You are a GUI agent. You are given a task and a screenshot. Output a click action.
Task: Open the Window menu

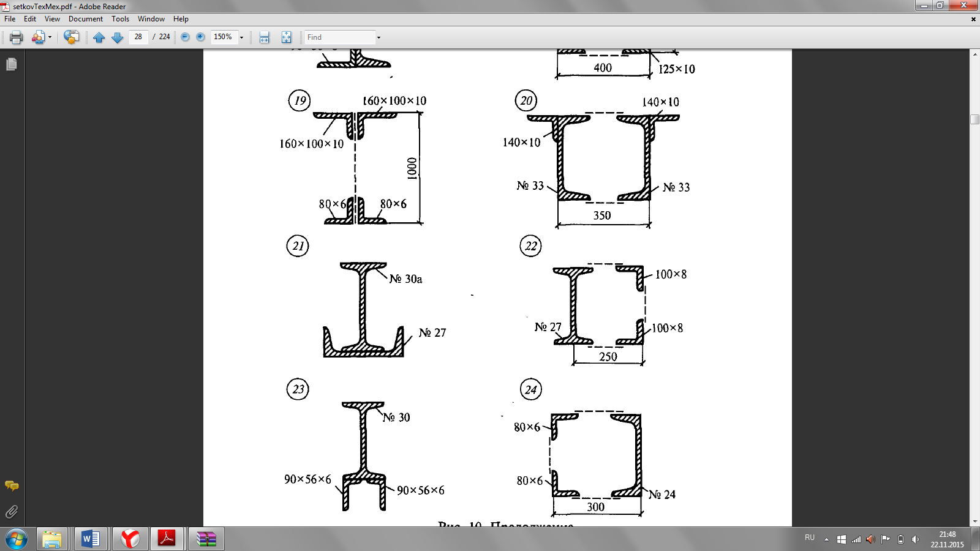(x=151, y=19)
